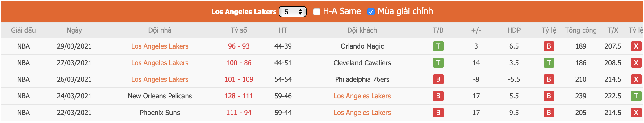Open the match count dropdown showing 5
644x123 pixels.
(293, 12)
